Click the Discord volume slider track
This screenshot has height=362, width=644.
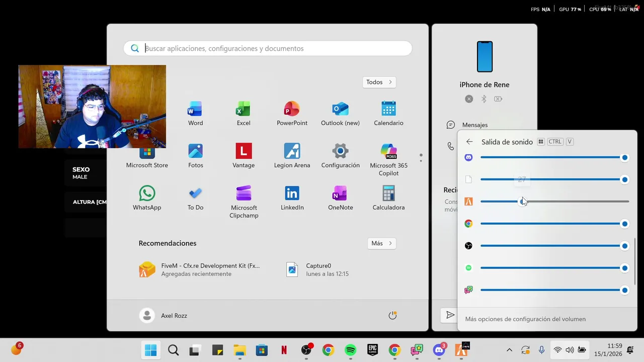coord(554,157)
